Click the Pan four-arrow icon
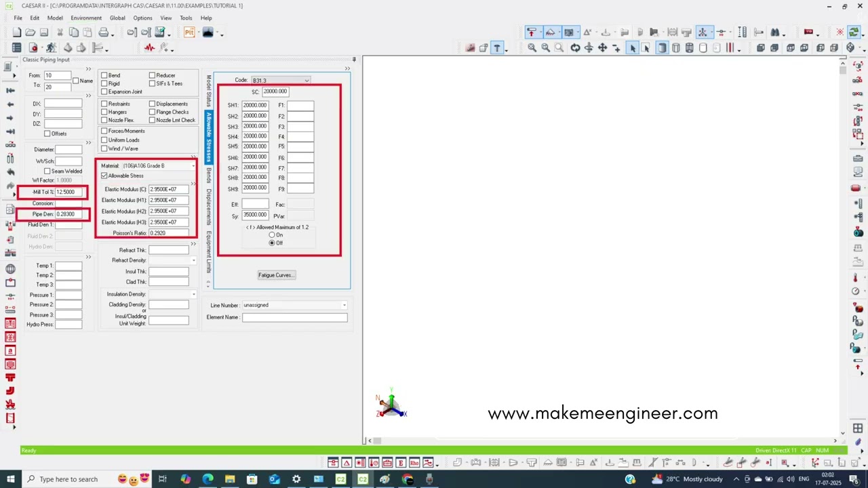 tap(602, 47)
